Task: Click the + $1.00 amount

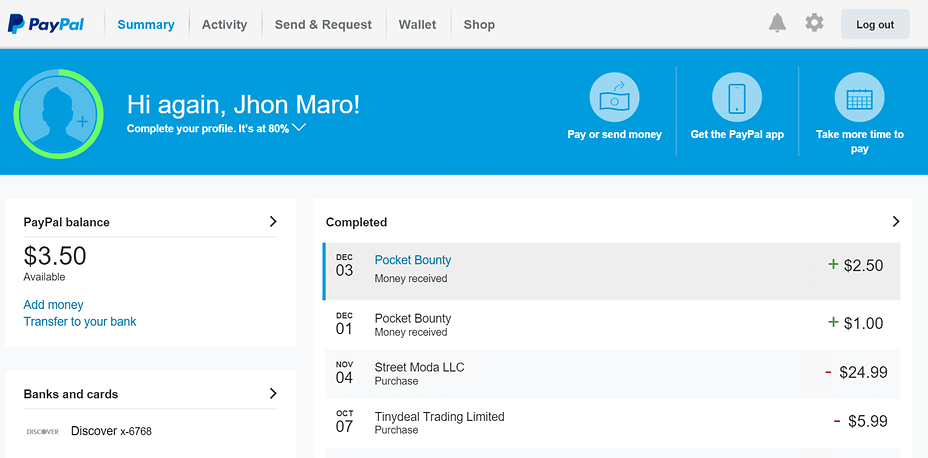Action: pyautogui.click(x=855, y=323)
